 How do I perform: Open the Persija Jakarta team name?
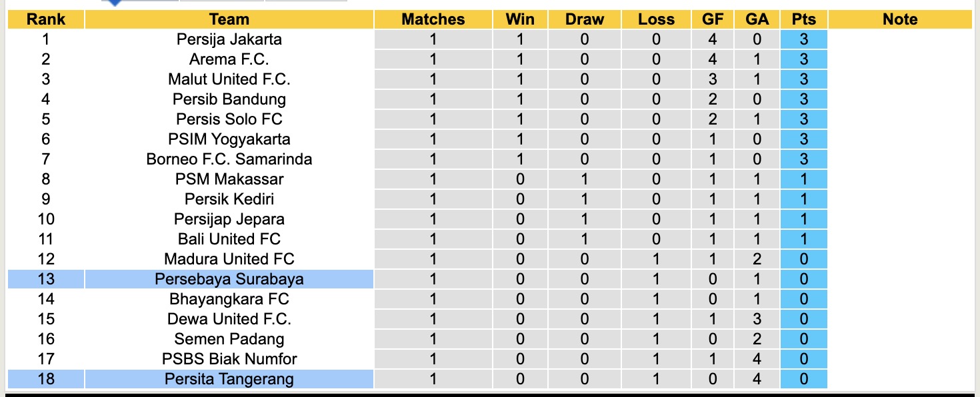tap(229, 39)
